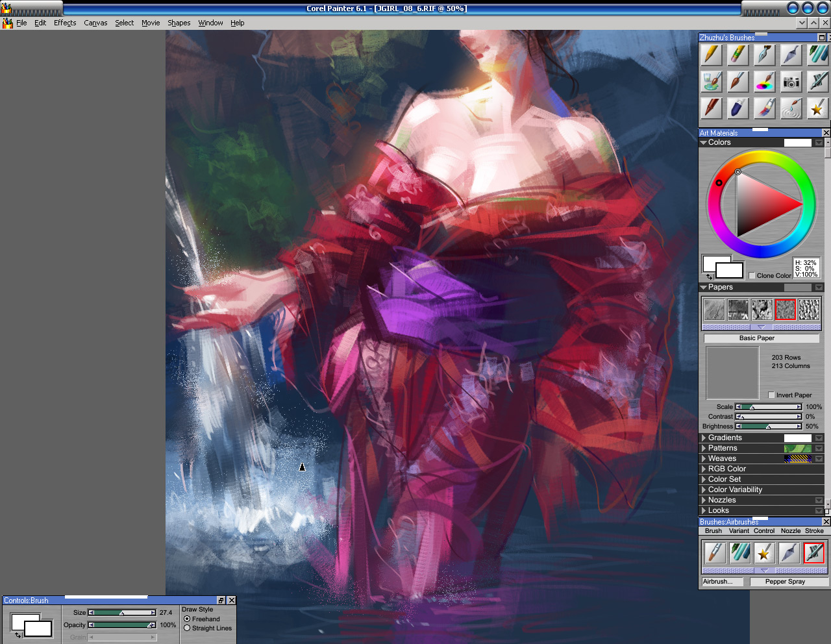831x644 pixels.
Task: Open the Pepper Spray variant selector
Action: pos(789,582)
